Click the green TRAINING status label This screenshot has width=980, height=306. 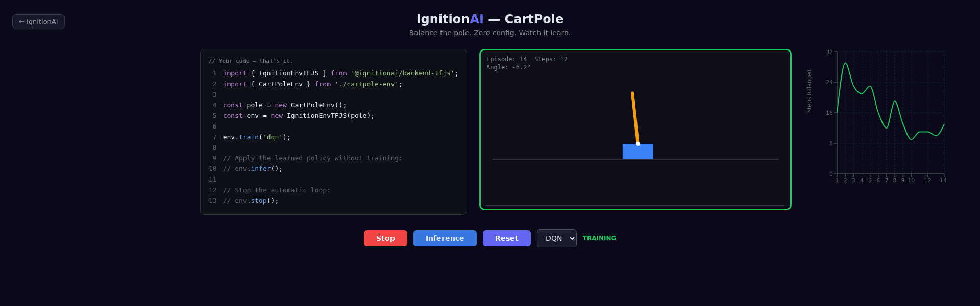599,238
